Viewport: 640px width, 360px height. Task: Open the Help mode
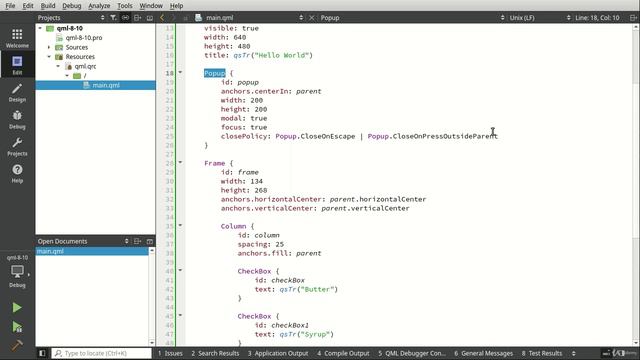(x=17, y=173)
